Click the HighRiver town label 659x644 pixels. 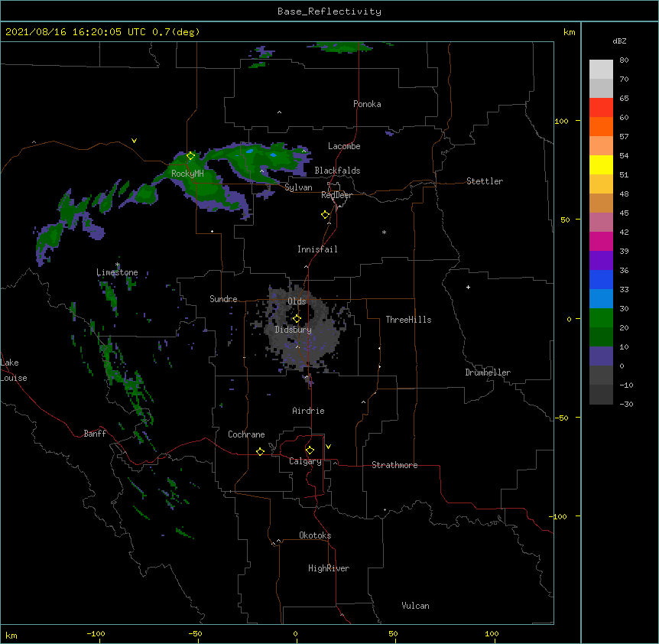329,568
